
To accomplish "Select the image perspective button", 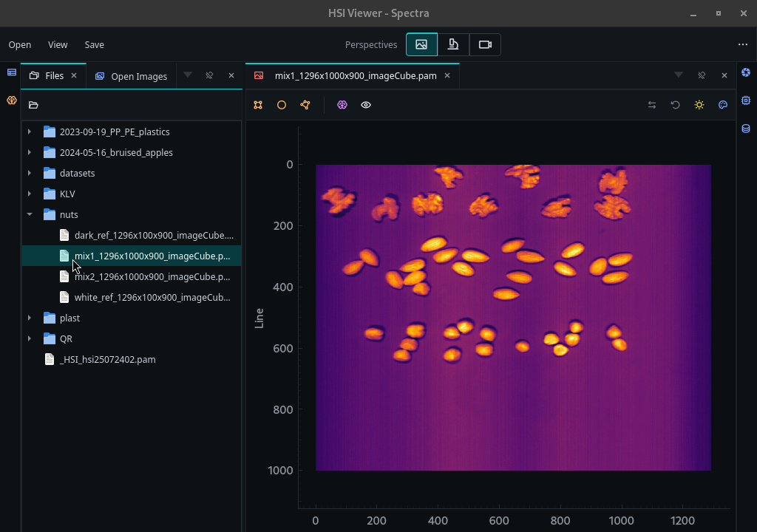I will click(421, 44).
